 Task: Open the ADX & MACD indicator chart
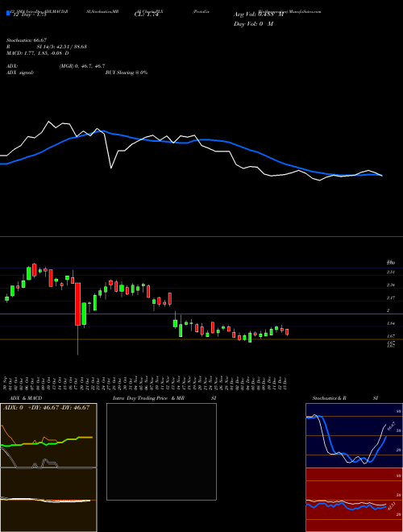tap(48, 468)
